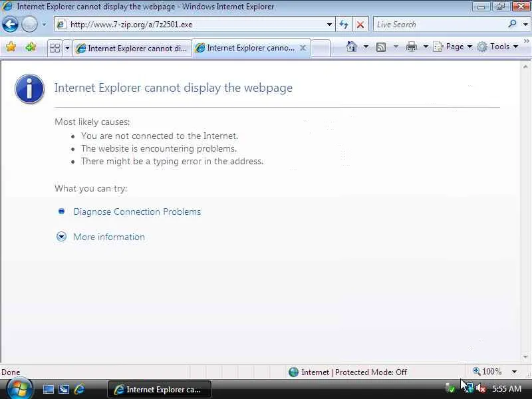Viewport: 532px width, 399px height.
Task: Expand the address bar history dropdown
Action: point(329,25)
